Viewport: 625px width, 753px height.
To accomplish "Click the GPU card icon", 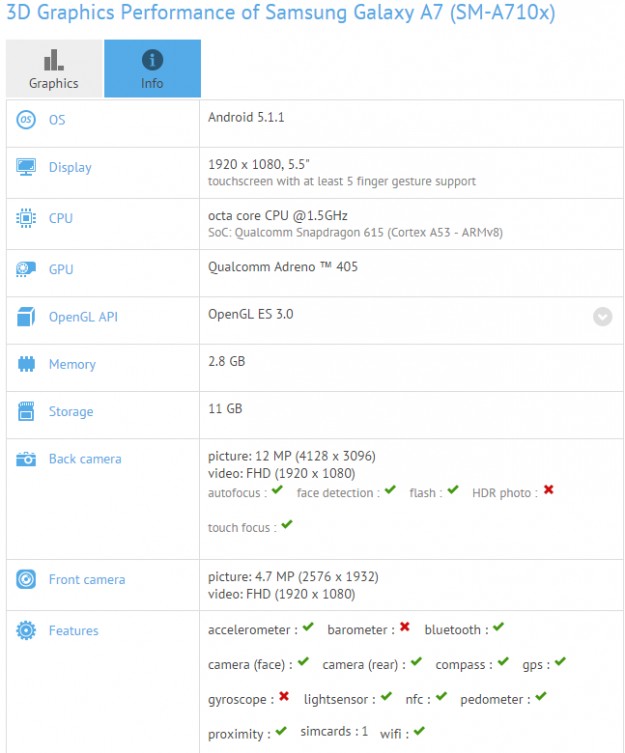I will click(26, 269).
